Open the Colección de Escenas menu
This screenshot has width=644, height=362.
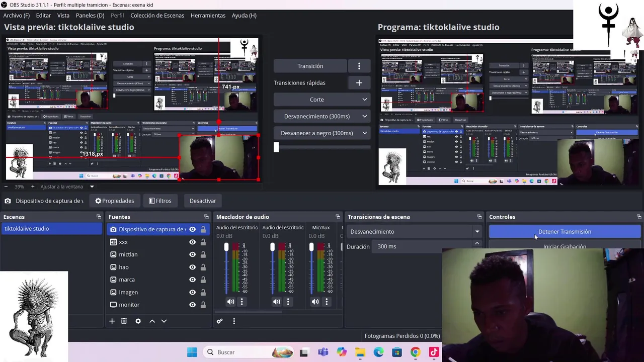click(157, 15)
